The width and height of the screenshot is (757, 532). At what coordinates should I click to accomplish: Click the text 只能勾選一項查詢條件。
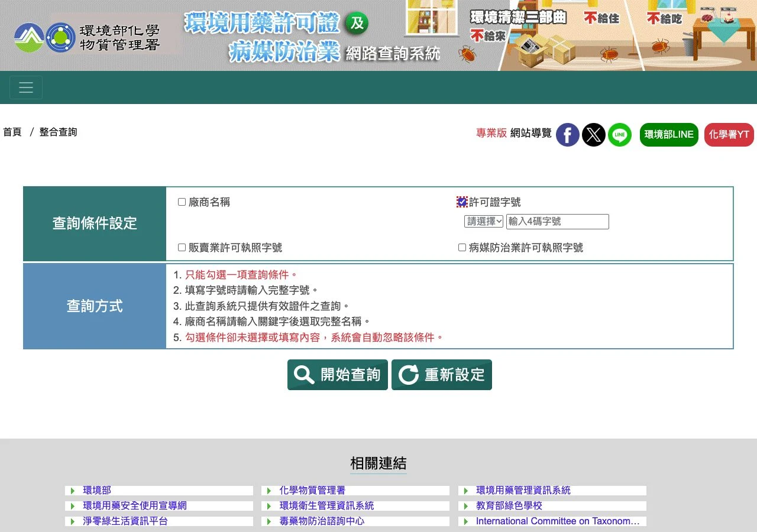point(242,275)
